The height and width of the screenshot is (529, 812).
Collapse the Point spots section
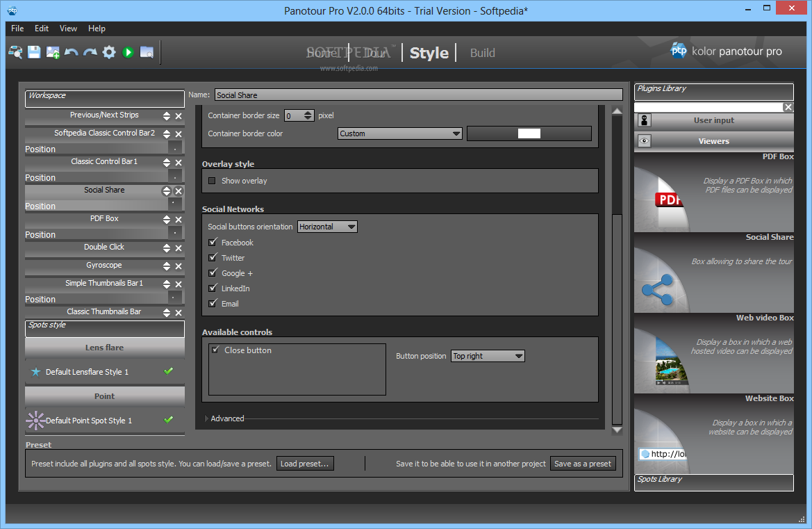pyautogui.click(x=105, y=396)
